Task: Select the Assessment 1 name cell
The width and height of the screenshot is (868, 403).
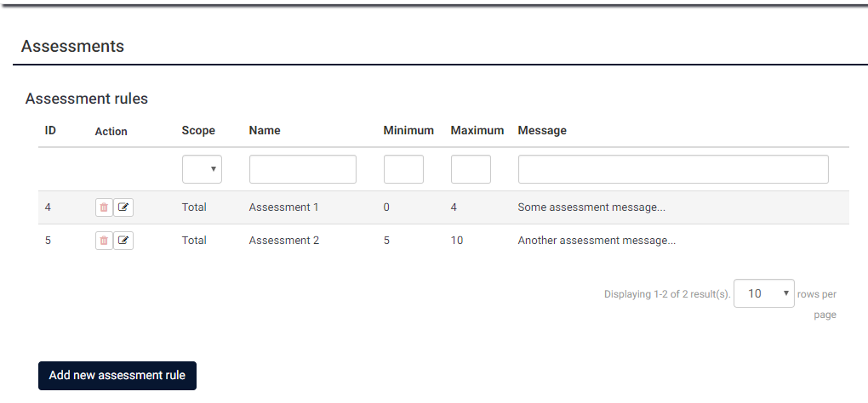Action: coord(283,207)
